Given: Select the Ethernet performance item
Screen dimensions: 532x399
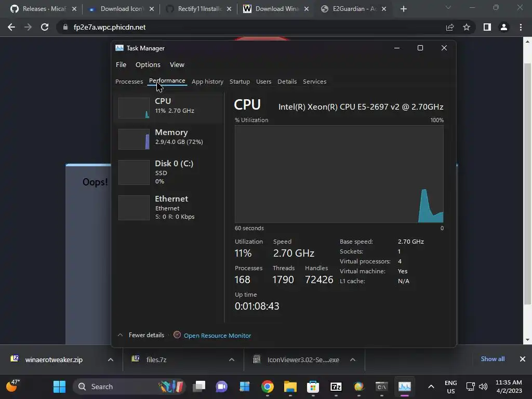Looking at the screenshot, I should click(x=169, y=208).
